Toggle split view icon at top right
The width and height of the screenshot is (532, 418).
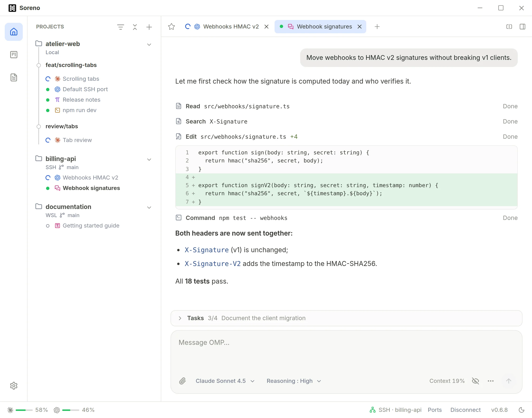[x=509, y=26]
